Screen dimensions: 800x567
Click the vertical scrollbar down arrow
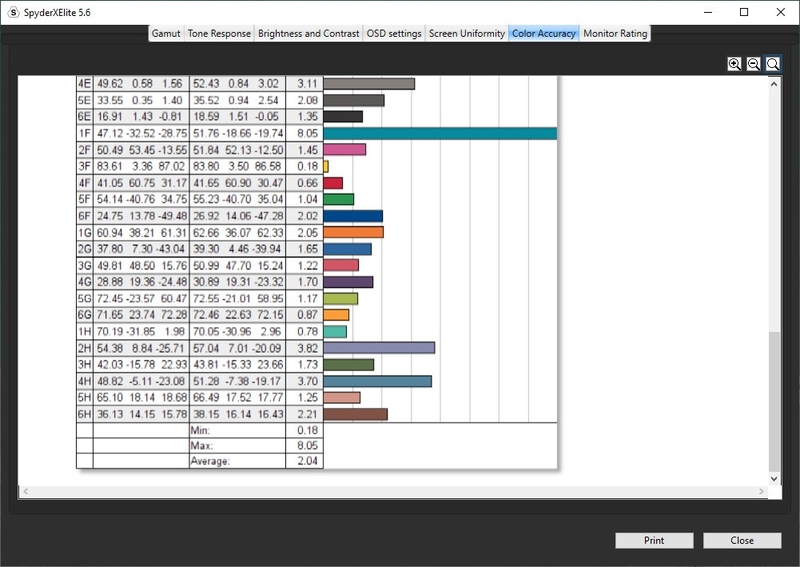pyautogui.click(x=774, y=479)
